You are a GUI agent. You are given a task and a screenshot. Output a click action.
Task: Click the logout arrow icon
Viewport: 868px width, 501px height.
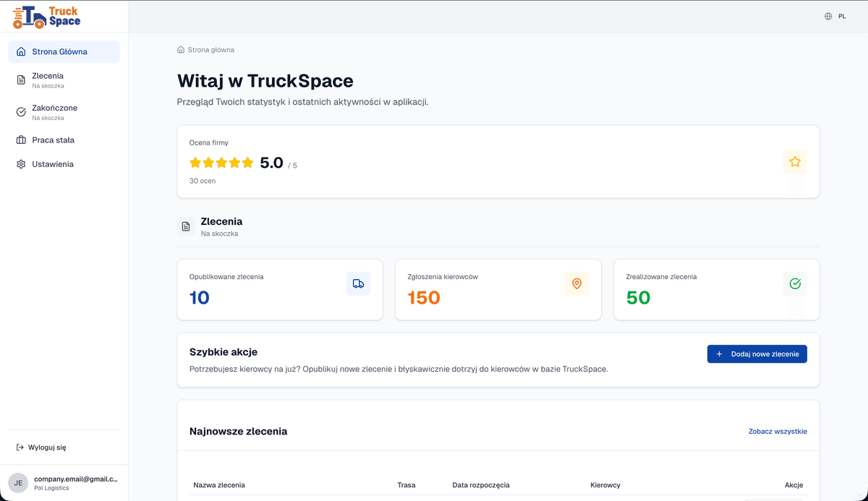click(20, 448)
